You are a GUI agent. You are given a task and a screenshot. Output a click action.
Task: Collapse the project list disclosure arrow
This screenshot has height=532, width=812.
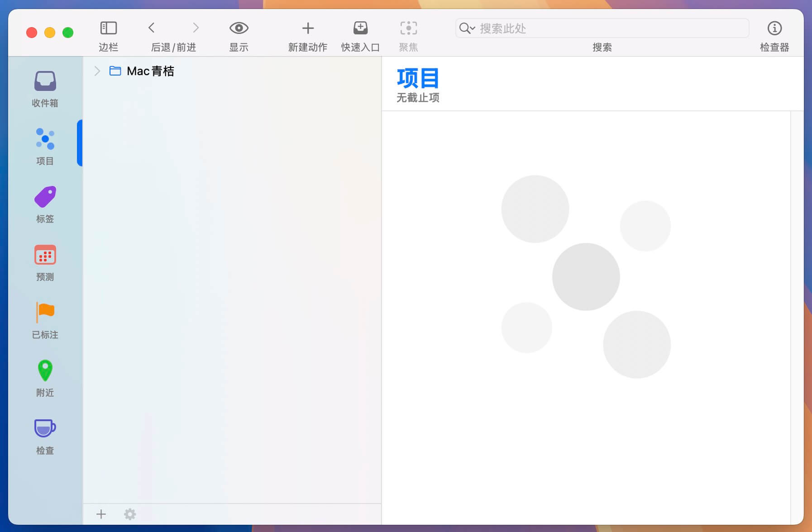[x=97, y=71]
